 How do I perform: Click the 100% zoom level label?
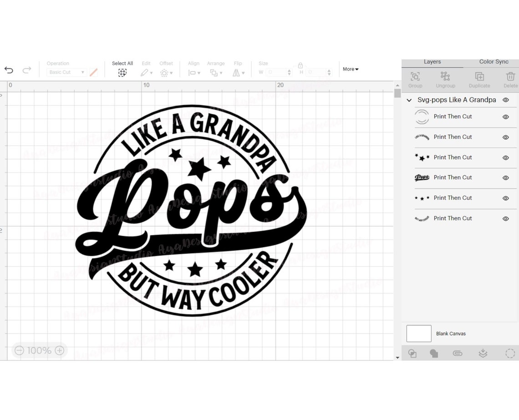coord(39,350)
